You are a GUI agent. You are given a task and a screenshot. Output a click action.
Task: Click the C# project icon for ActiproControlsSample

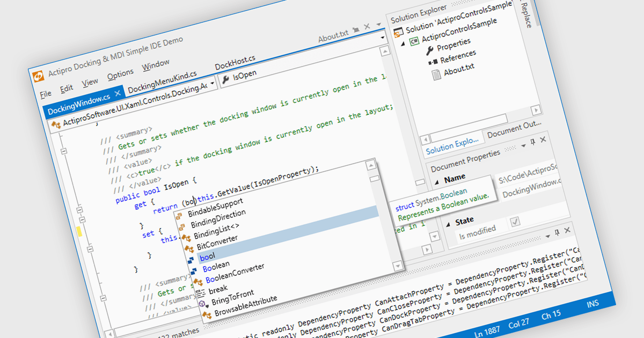[x=414, y=41]
